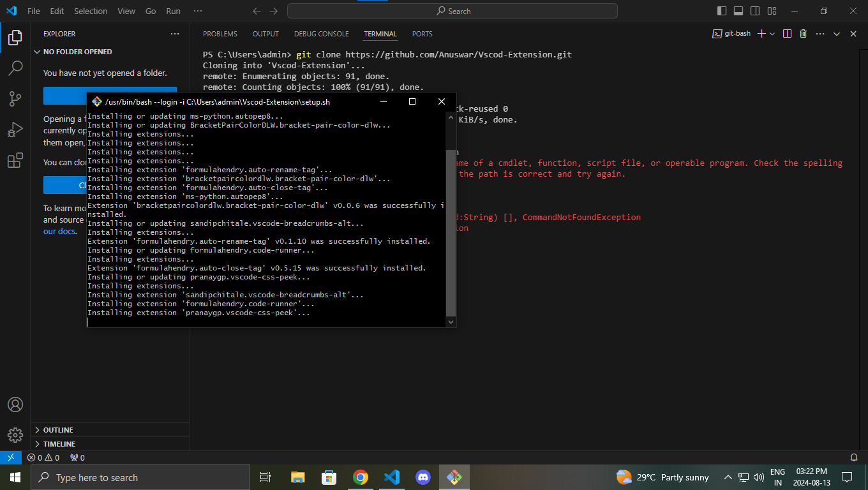The image size is (868, 490).
Task: Launch Microsoft Store from the taskbar
Action: [329, 477]
